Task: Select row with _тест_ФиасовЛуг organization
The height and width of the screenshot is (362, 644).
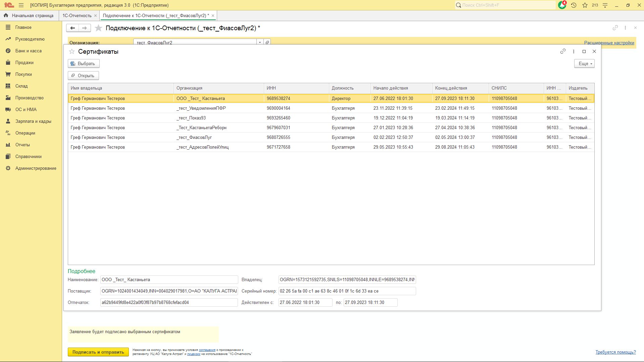Action: click(x=331, y=137)
